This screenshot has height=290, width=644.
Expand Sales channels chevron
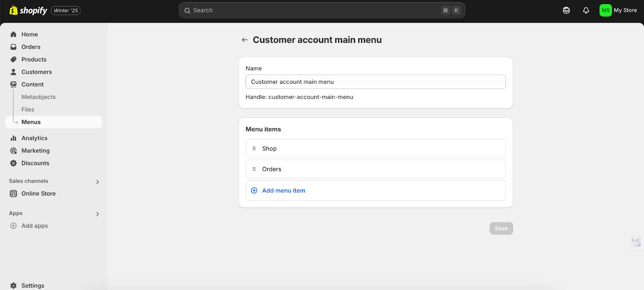point(97,182)
